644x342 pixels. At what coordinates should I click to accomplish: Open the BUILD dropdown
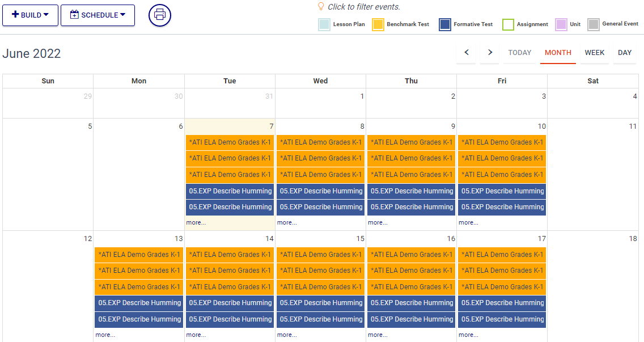click(x=30, y=15)
